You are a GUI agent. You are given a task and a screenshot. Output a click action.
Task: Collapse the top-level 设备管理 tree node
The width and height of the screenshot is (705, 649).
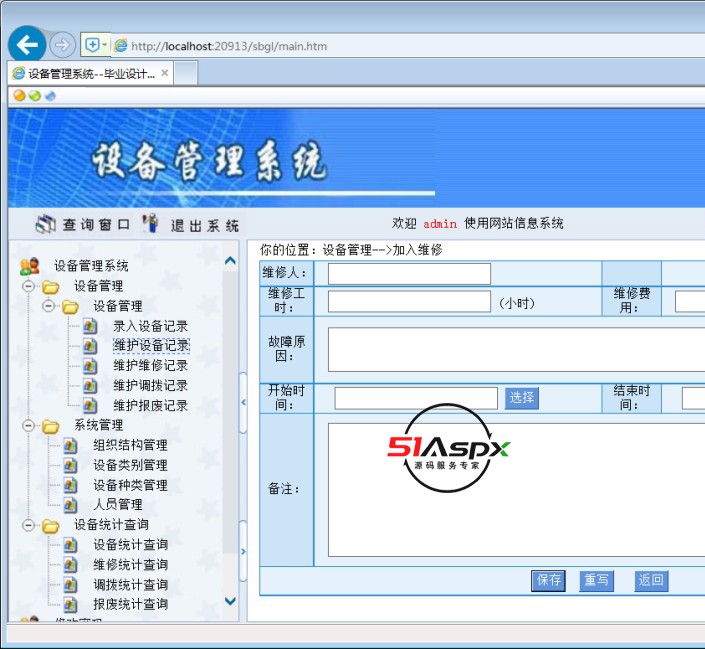pyautogui.click(x=28, y=286)
